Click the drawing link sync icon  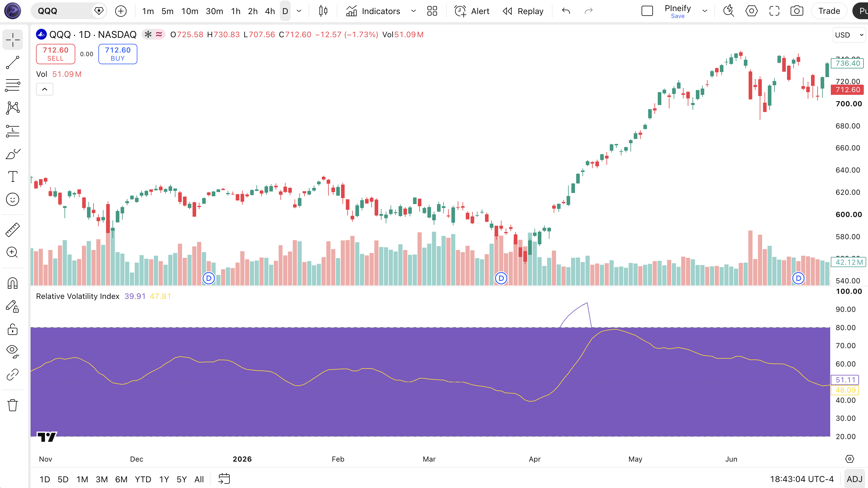click(13, 374)
